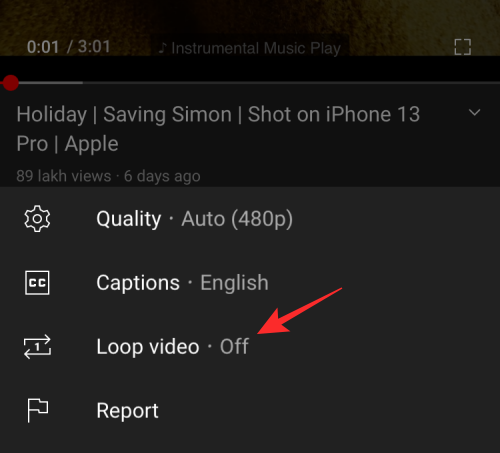Open English captions language options
Viewport: 500px width, 453px height.
(234, 283)
